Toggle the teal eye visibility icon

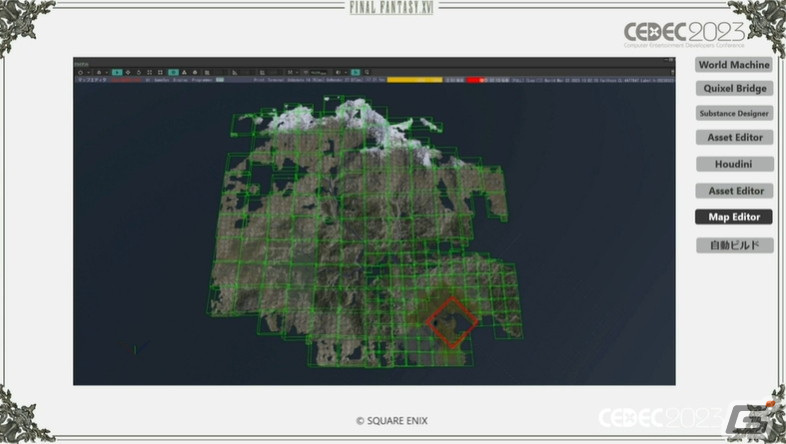click(x=173, y=73)
